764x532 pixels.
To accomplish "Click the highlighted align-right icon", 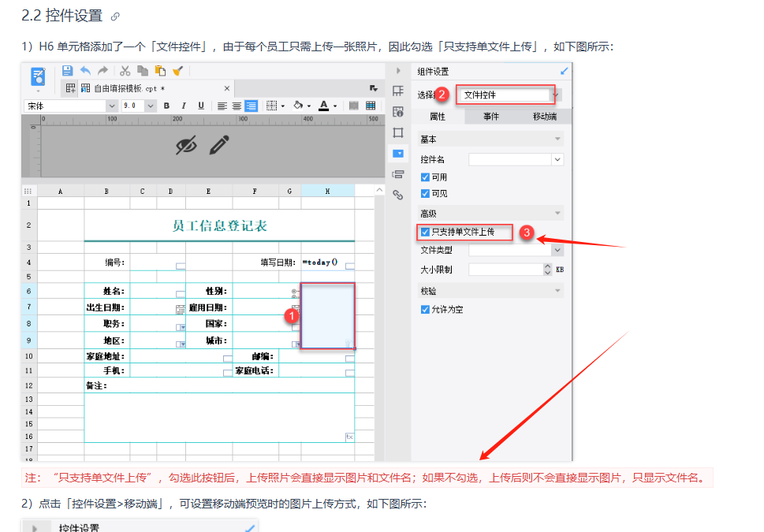I will click(252, 106).
